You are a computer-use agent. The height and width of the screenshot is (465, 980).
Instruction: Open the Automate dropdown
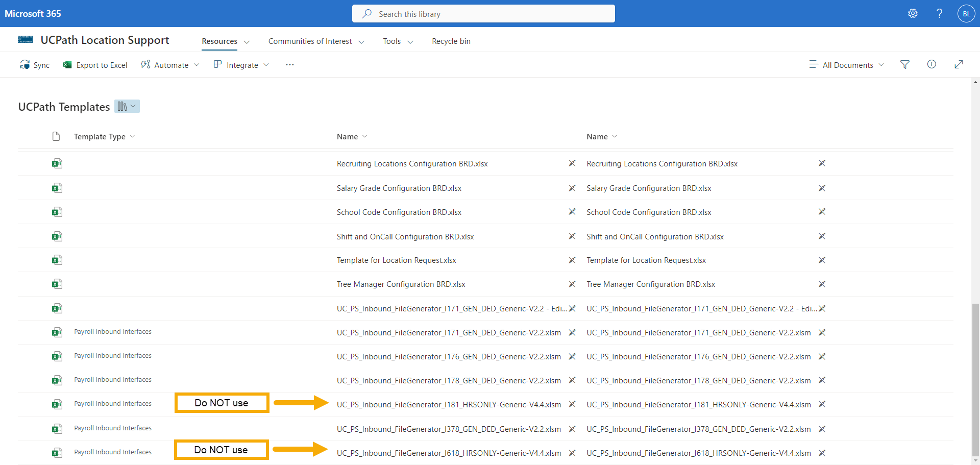click(170, 65)
